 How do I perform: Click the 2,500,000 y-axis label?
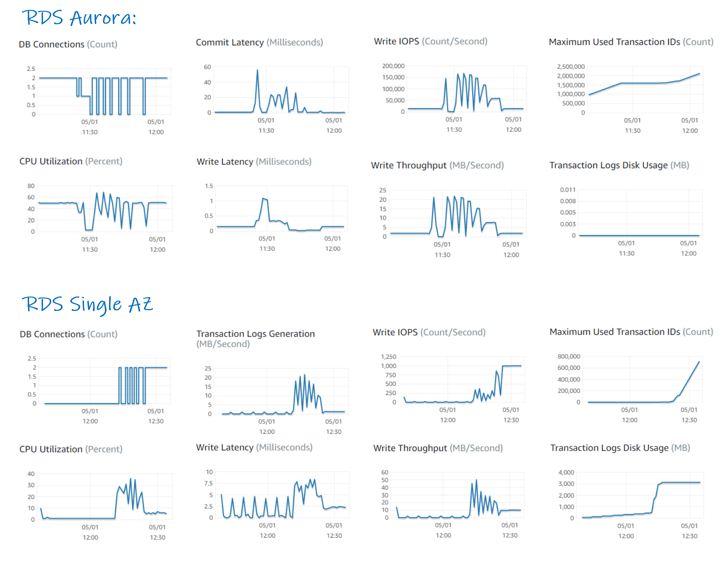(571, 67)
